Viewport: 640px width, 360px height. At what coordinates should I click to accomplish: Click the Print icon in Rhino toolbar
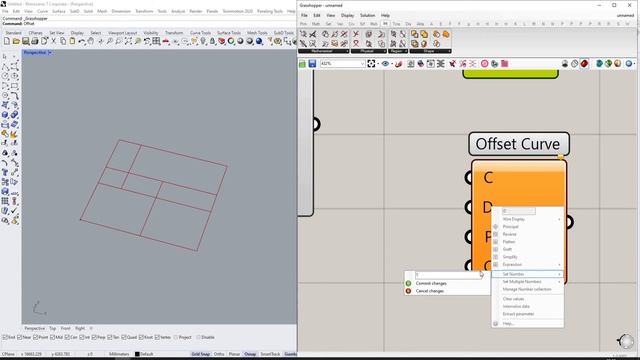point(35,41)
